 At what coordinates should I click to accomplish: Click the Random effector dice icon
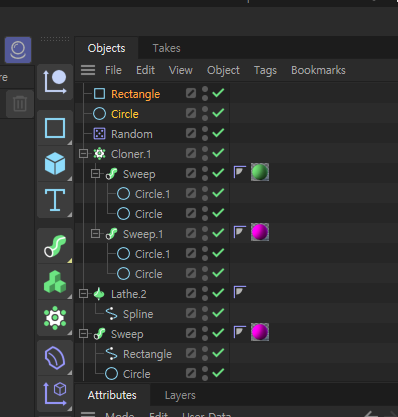tap(99, 134)
